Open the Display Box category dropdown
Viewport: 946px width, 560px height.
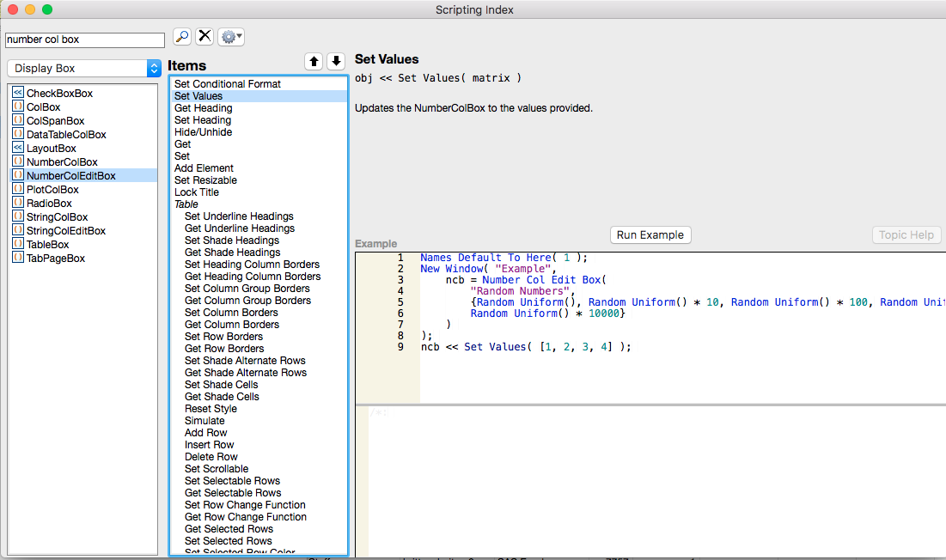(83, 69)
